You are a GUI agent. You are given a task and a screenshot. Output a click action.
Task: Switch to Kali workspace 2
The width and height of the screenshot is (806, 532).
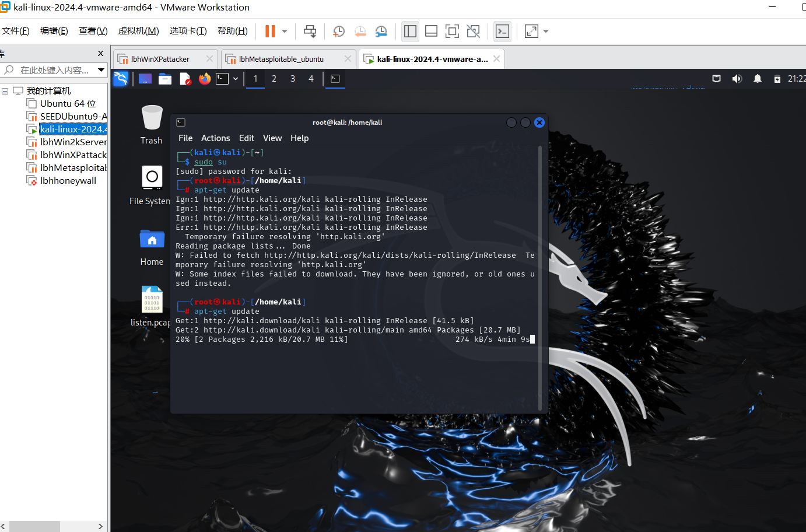274,79
